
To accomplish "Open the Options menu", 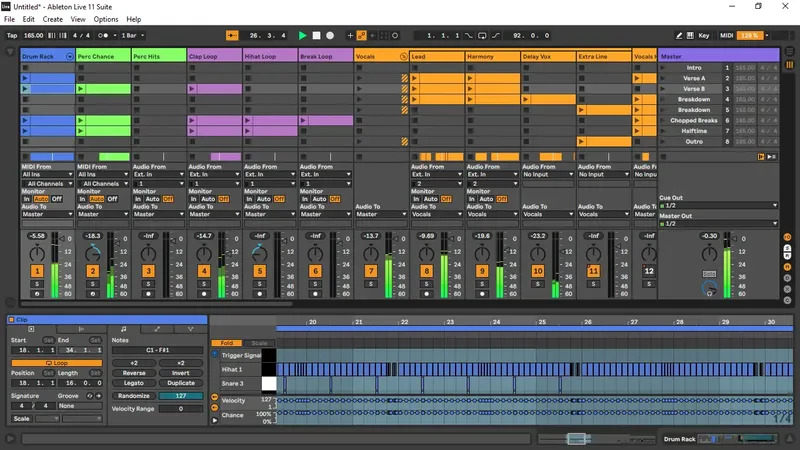I will tap(106, 19).
